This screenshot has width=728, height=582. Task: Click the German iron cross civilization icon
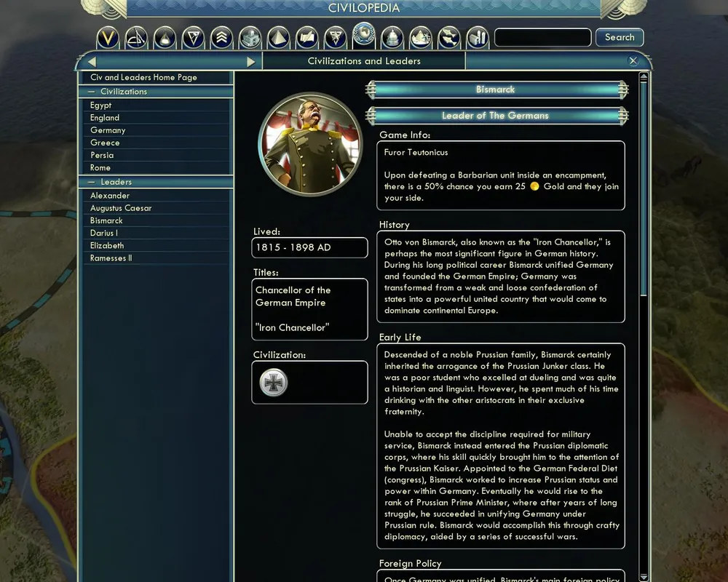(x=274, y=383)
